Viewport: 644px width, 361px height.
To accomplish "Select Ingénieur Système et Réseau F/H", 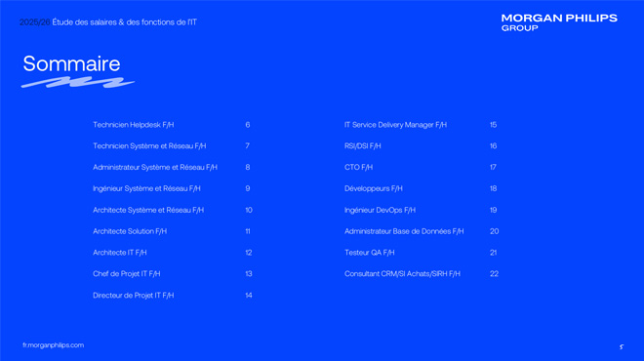I will pyautogui.click(x=146, y=189).
